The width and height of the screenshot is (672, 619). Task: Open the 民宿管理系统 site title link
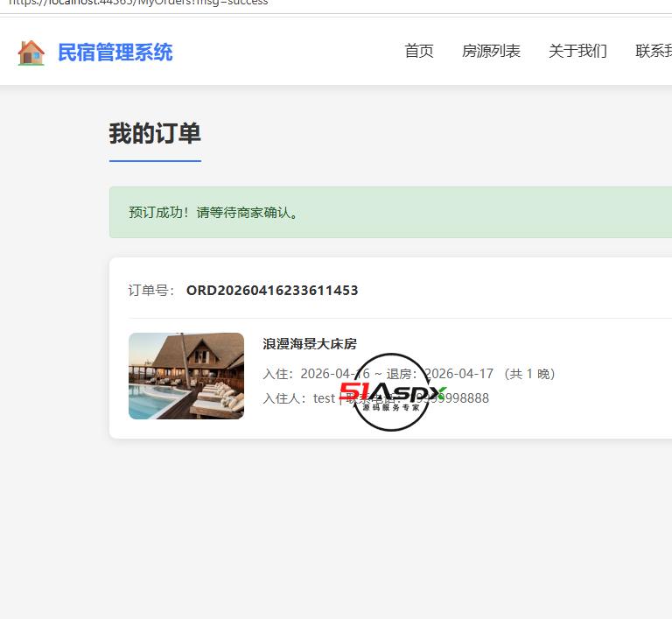[115, 53]
